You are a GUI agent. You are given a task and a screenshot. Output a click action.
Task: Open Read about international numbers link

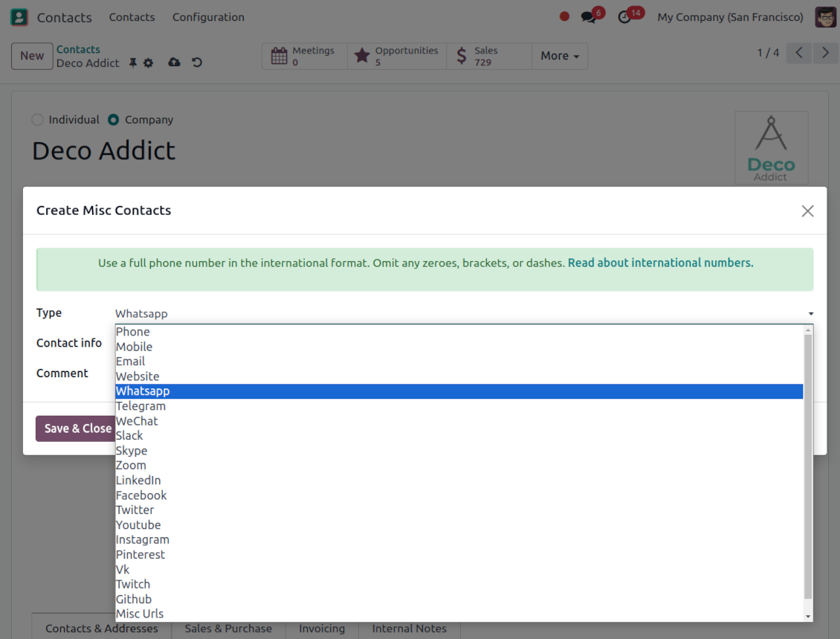coord(661,263)
